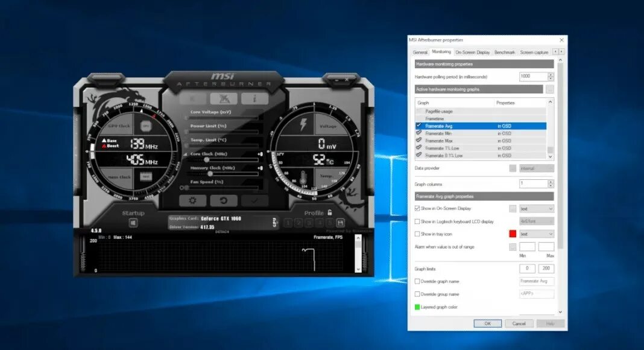
Task: Open the On-Screen Display tab
Action: pos(472,52)
